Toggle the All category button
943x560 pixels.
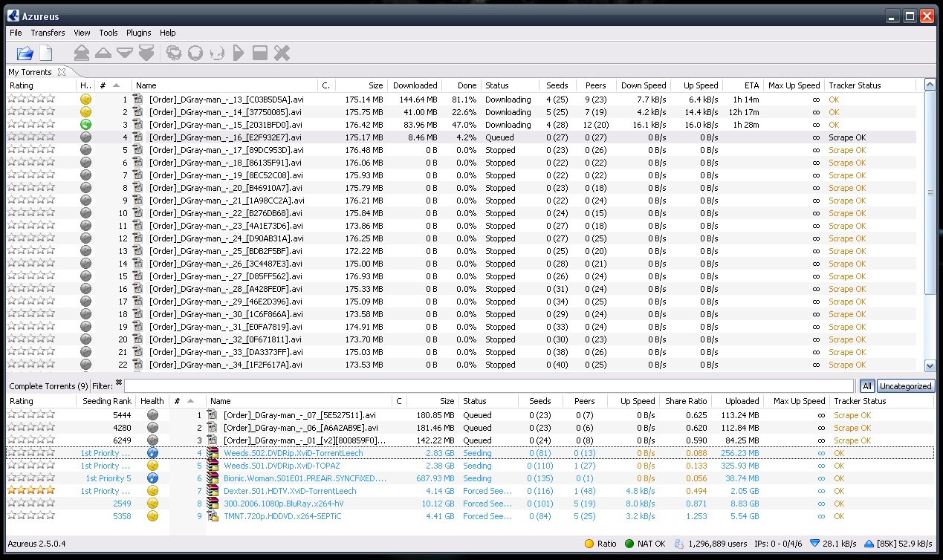click(x=867, y=386)
